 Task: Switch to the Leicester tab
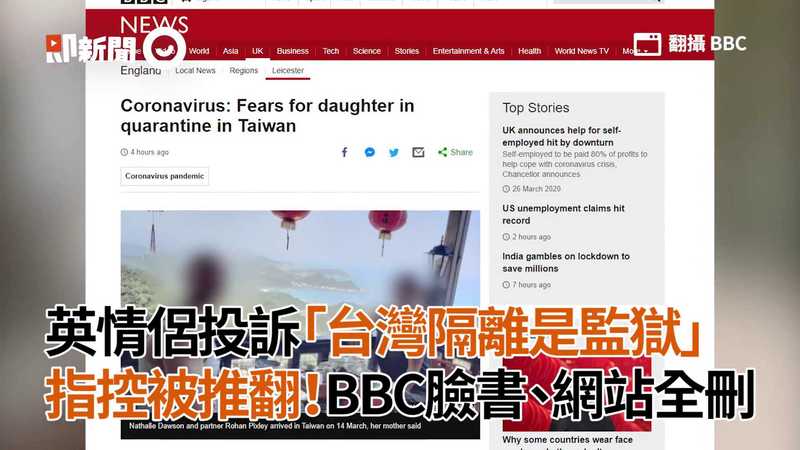pyautogui.click(x=288, y=70)
